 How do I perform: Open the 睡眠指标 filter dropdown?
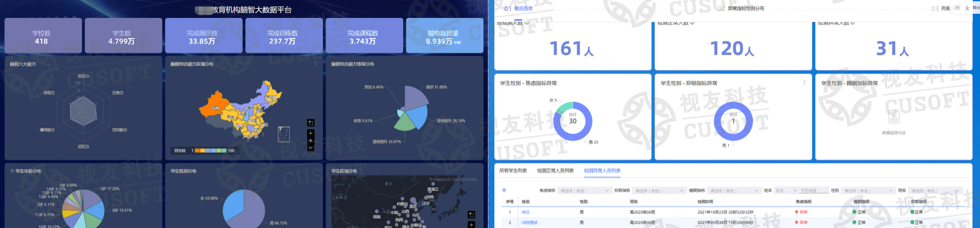734,191
